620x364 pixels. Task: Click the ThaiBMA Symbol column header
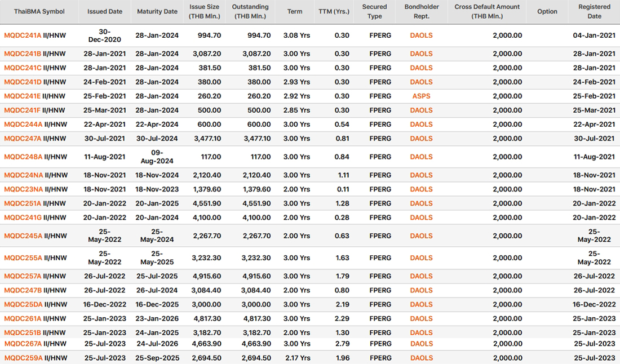point(39,11)
